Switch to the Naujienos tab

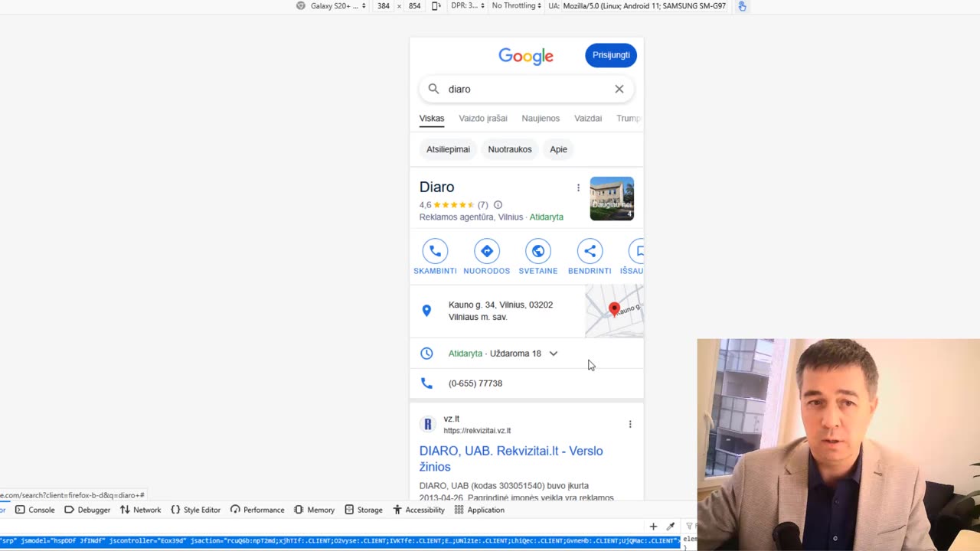pyautogui.click(x=541, y=119)
